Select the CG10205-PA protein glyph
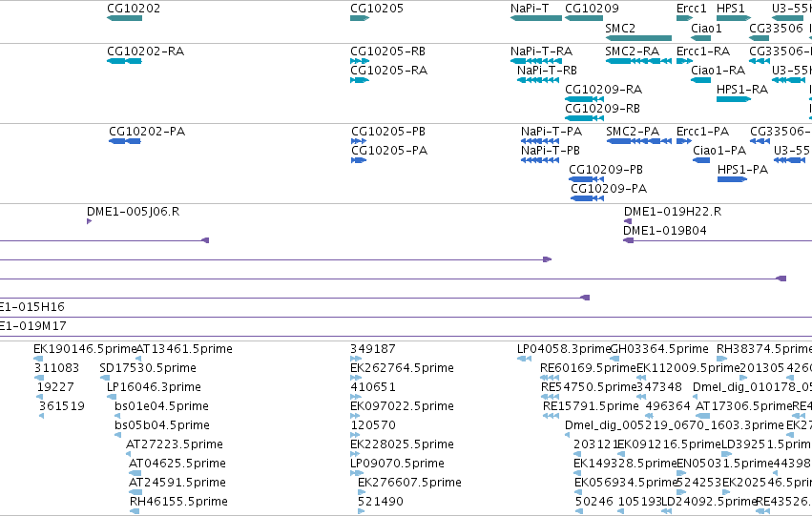The image size is (812, 516). coord(359,160)
